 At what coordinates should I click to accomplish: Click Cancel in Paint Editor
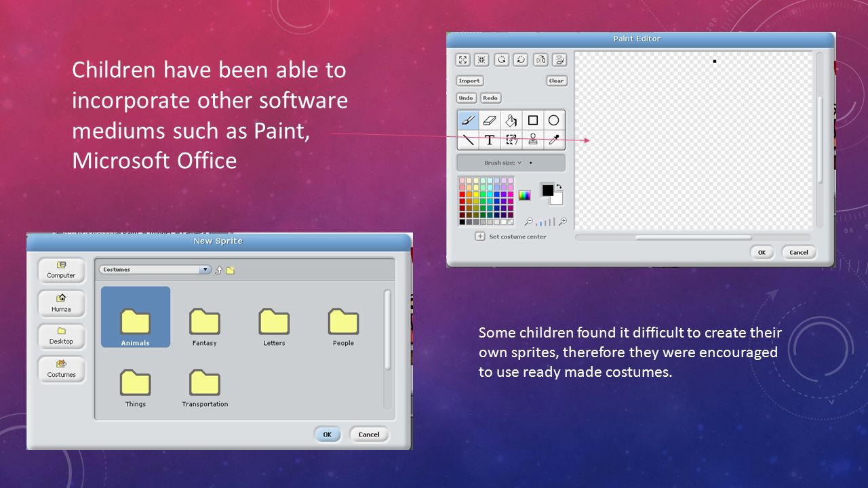(799, 252)
